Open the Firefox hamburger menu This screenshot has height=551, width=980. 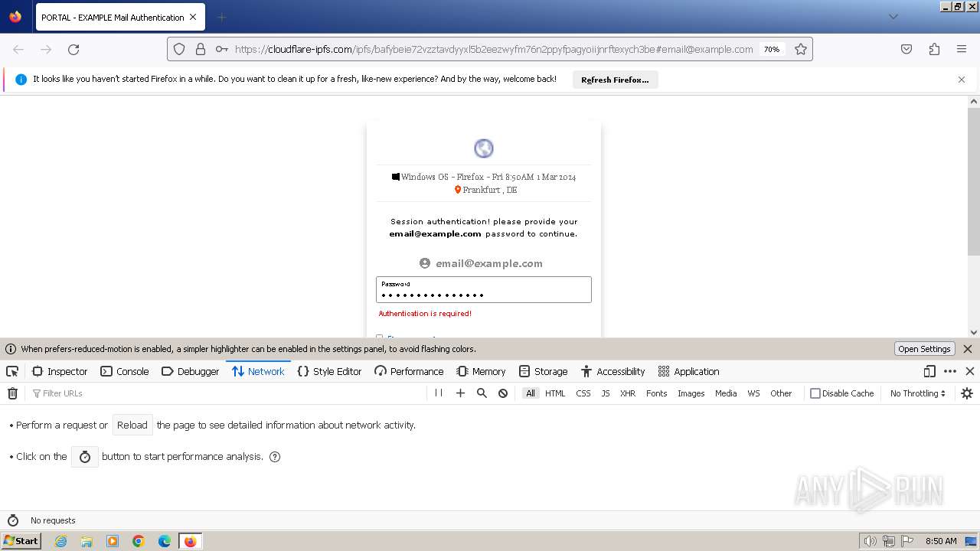pyautogui.click(x=962, y=49)
